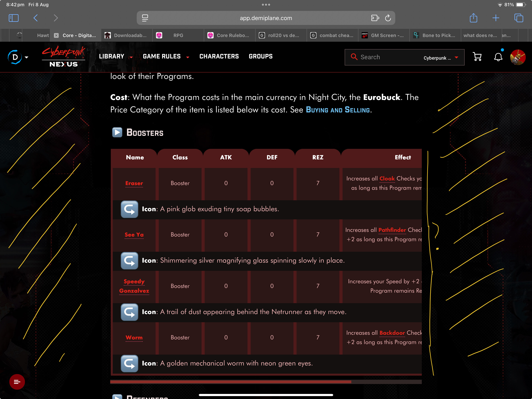Switch to the combat chea... tab
This screenshot has height=399, width=532.
click(332, 35)
